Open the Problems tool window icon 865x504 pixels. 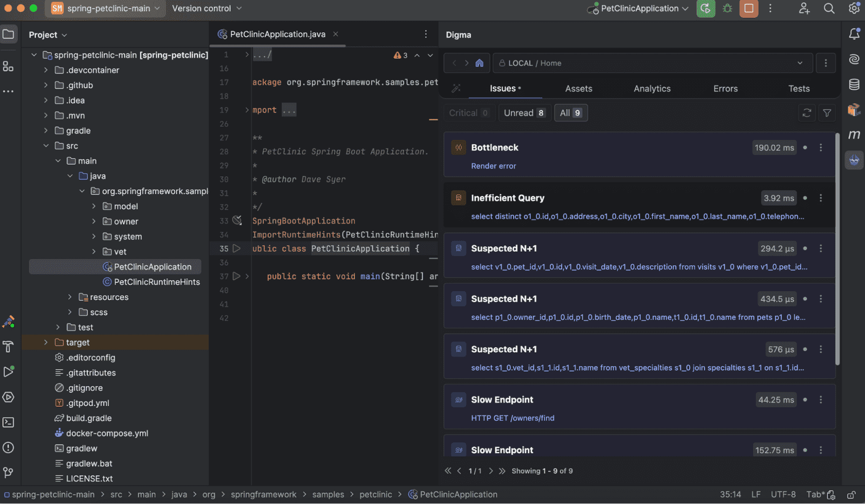pos(9,447)
